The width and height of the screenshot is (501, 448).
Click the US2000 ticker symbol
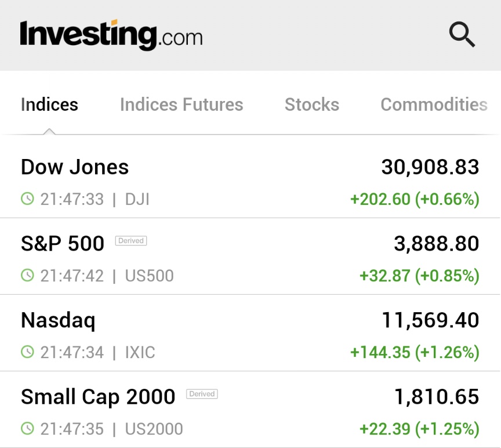pyautogui.click(x=154, y=429)
